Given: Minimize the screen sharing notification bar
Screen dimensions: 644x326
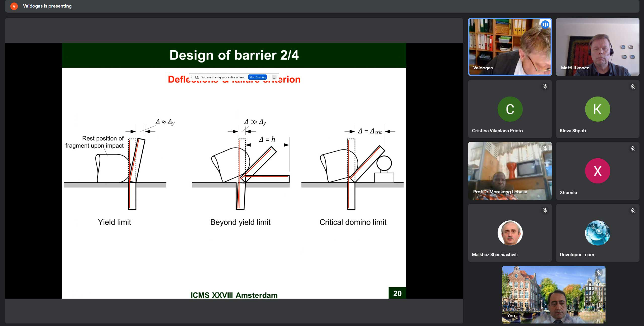Looking at the screenshot, I should [x=274, y=77].
